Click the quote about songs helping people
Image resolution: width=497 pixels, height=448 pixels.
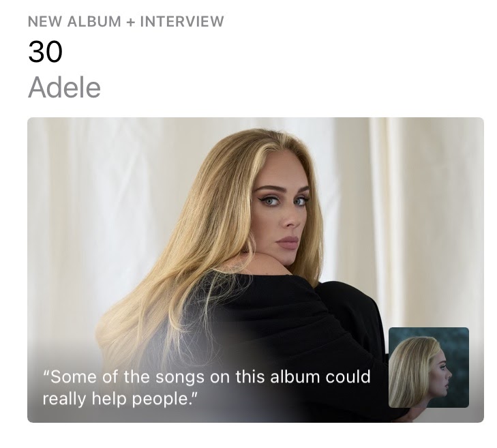[207, 387]
